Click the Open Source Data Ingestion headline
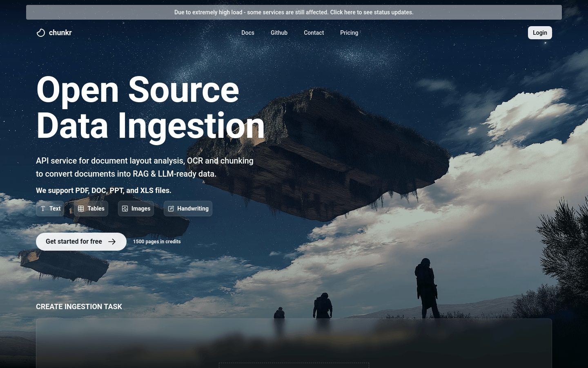Image resolution: width=588 pixels, height=368 pixels. 150,108
